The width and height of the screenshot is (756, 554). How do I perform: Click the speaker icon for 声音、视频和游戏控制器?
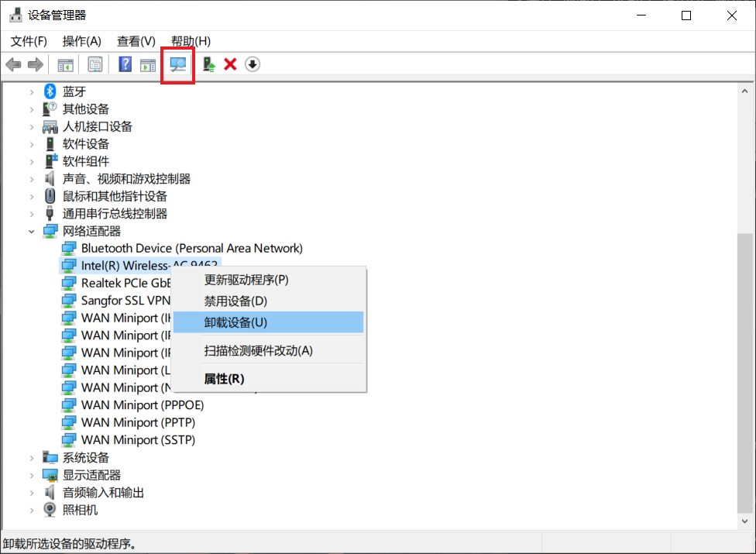50,179
